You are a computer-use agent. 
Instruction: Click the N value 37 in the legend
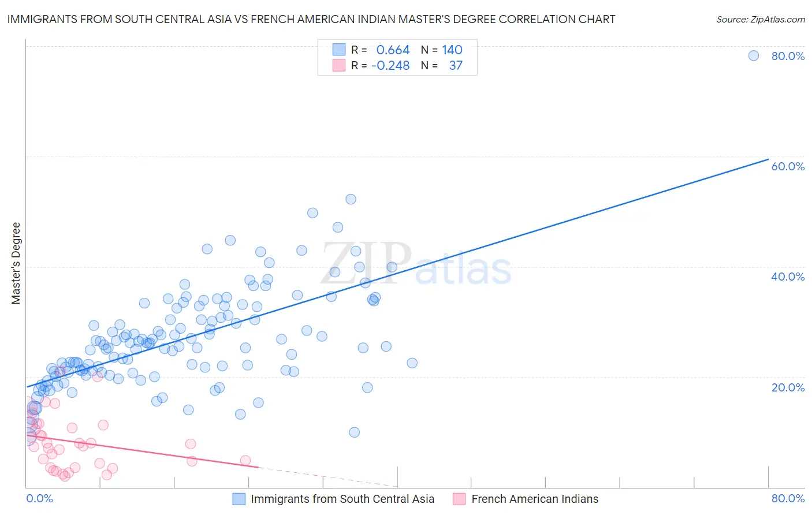coord(456,65)
